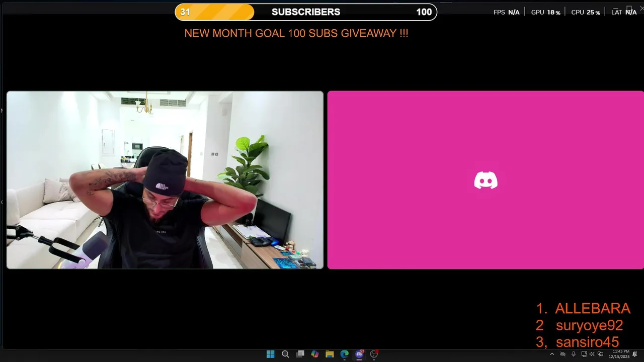Open the clock showing 11:43 PM
Image resolution: width=644 pixels, height=362 pixels.
coord(620,354)
